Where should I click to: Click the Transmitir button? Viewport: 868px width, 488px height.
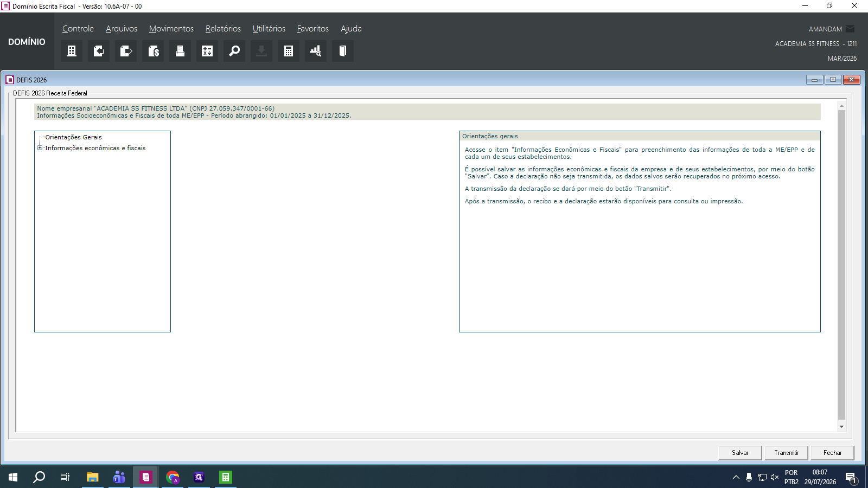pyautogui.click(x=787, y=453)
